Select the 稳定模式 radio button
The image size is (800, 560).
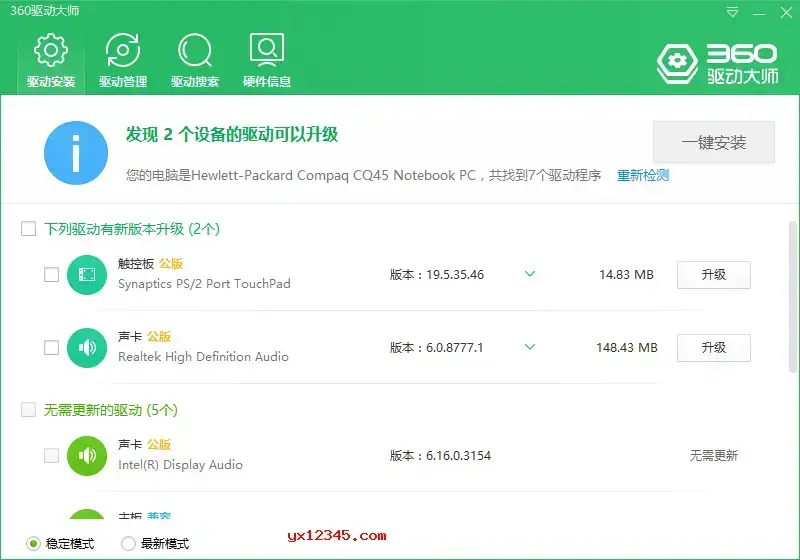coord(33,544)
